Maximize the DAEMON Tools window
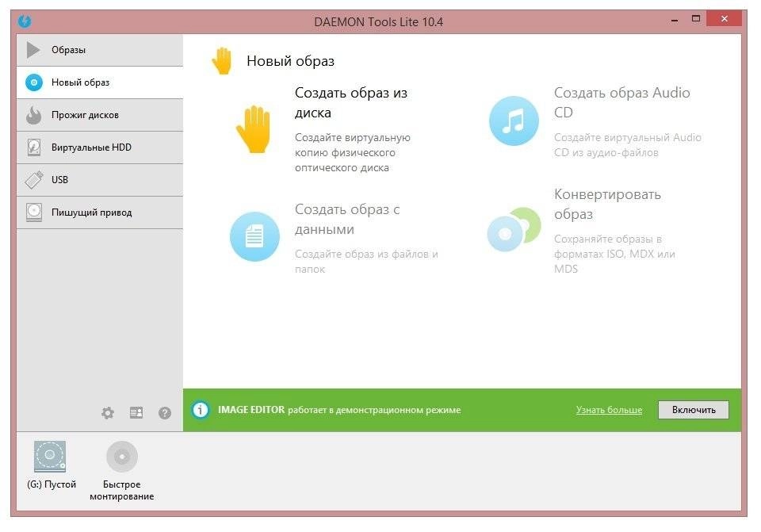 click(696, 19)
